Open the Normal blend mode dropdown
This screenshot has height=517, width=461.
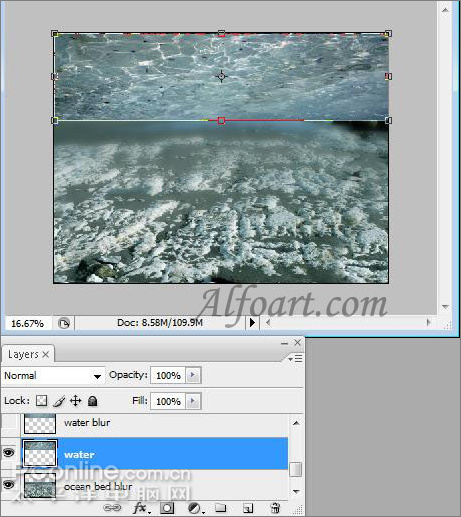point(53,376)
